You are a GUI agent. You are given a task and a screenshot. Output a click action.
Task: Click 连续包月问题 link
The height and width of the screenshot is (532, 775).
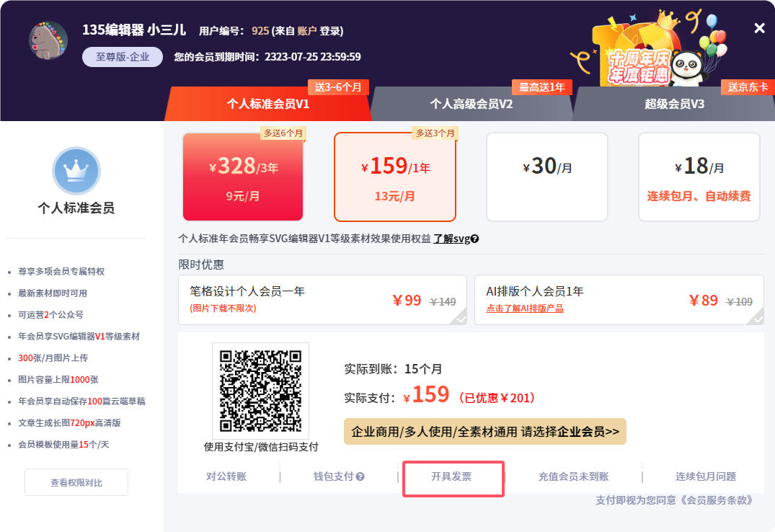(706, 476)
